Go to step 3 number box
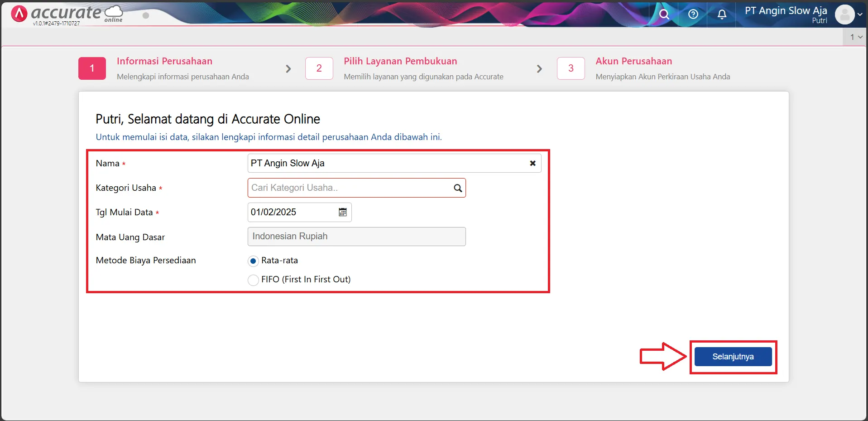The width and height of the screenshot is (868, 421). (x=571, y=68)
